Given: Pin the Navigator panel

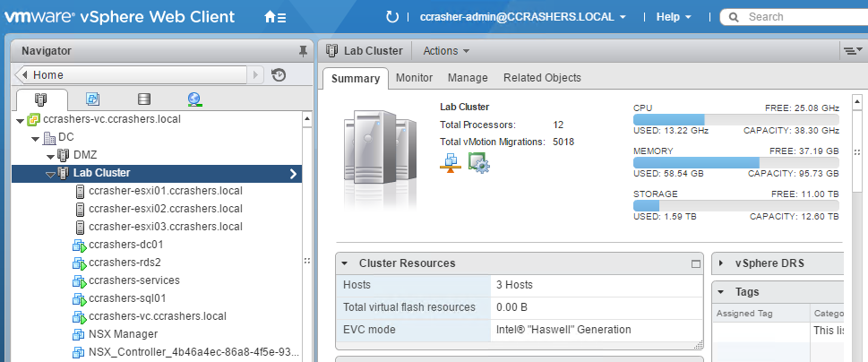Looking at the screenshot, I should click(303, 51).
